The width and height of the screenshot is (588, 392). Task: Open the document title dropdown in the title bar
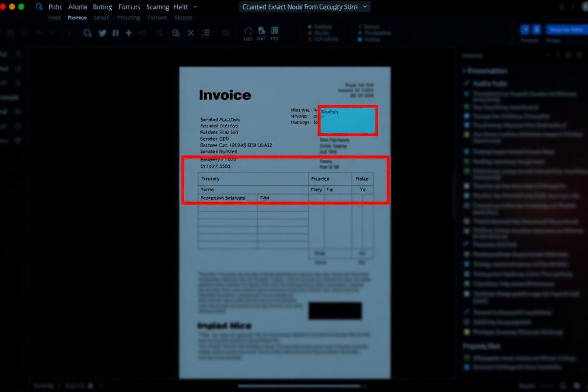pos(305,7)
